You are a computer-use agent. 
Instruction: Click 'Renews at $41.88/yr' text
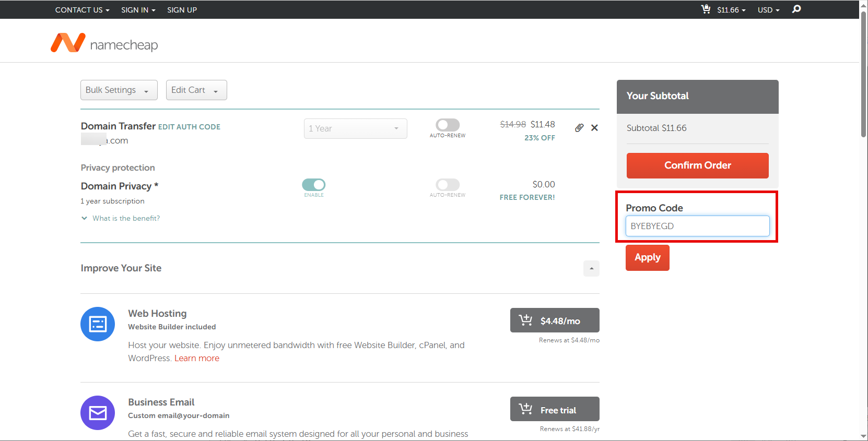570,429
